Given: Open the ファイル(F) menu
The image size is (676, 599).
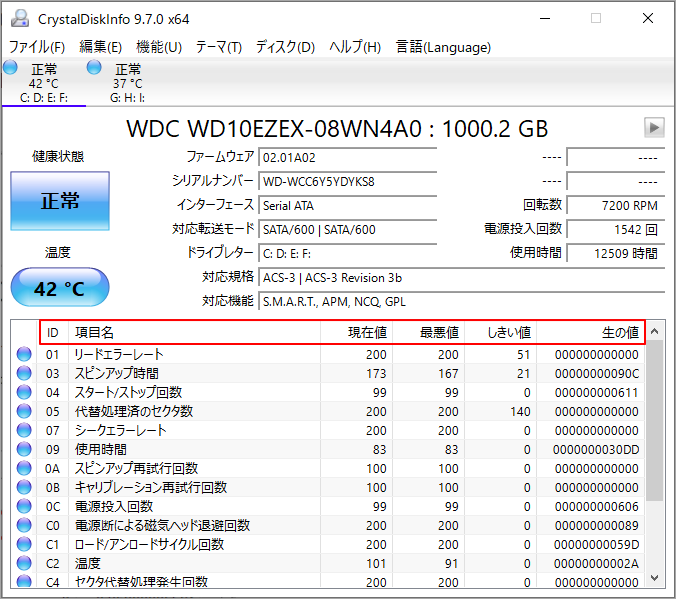Looking at the screenshot, I should point(37,47).
